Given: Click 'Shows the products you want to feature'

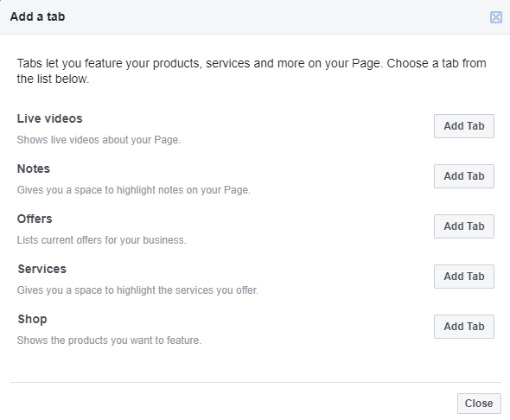Looking at the screenshot, I should coord(109,340).
